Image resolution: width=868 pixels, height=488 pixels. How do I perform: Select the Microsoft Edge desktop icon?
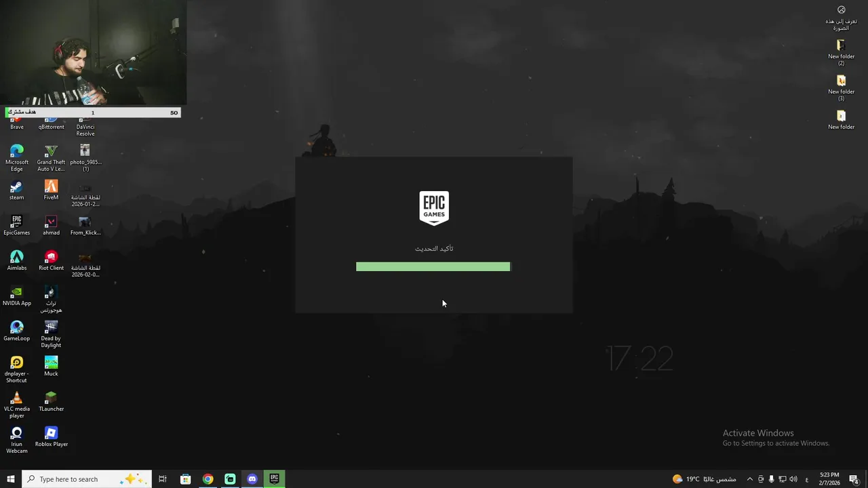[x=17, y=157]
